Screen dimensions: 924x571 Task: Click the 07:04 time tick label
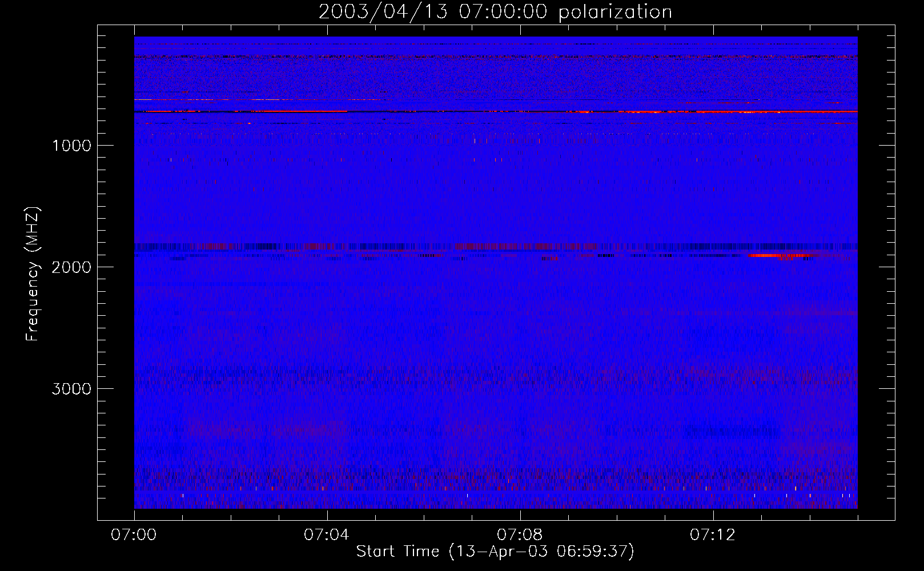pos(327,535)
